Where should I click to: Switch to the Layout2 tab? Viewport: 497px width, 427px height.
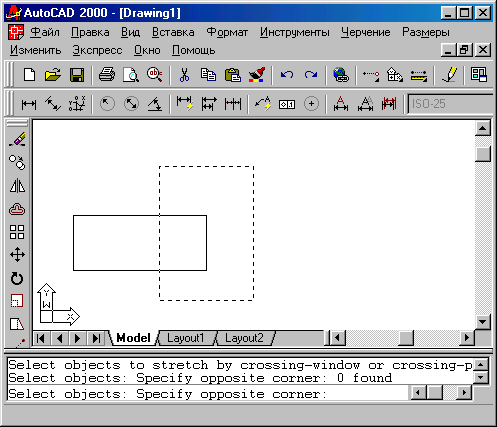244,338
